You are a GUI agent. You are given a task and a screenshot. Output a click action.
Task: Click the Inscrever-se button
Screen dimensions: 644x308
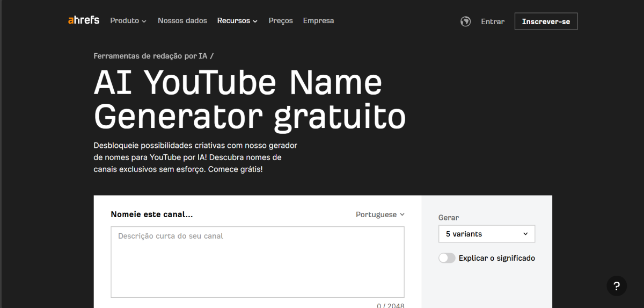[546, 22]
